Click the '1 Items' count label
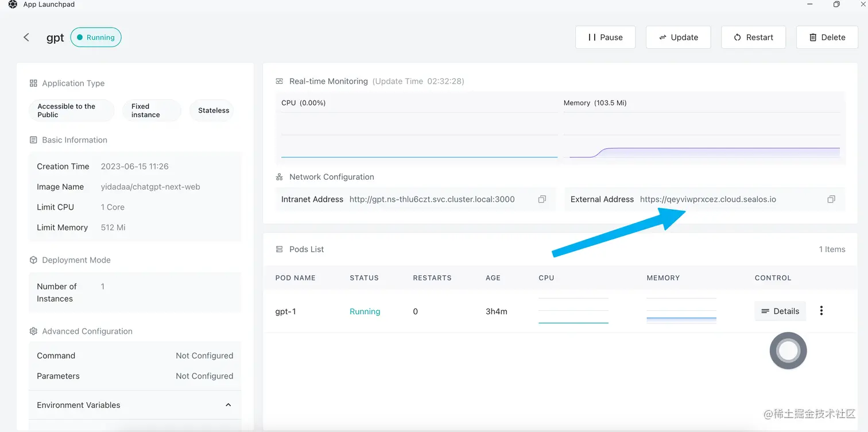The height and width of the screenshot is (432, 868). point(832,249)
